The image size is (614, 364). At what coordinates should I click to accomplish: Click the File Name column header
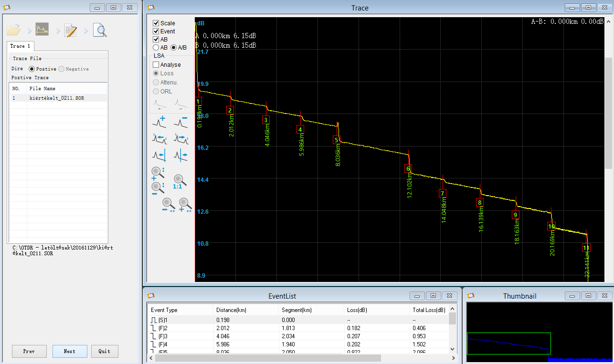[67, 88]
